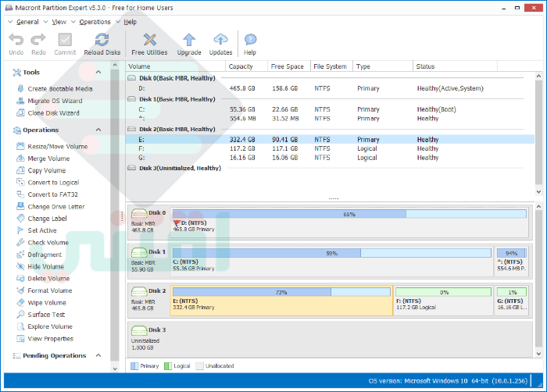Select the E: volume row

coord(330,140)
